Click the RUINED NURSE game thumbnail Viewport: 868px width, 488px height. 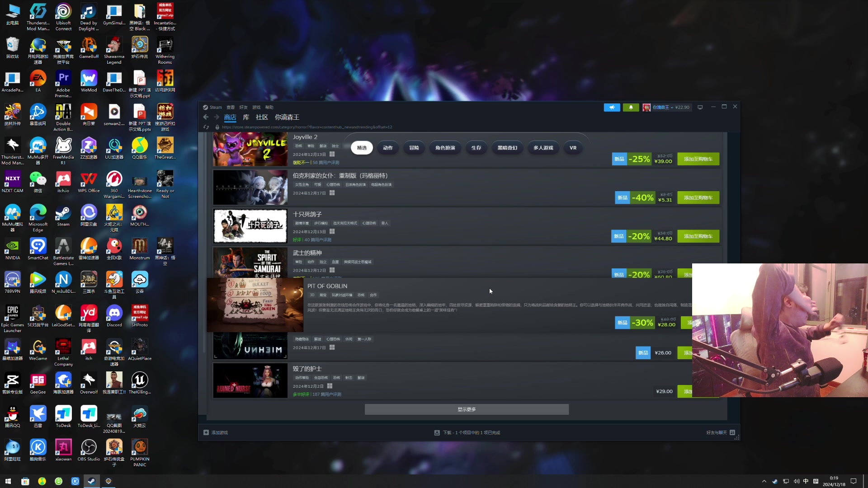[250, 380]
